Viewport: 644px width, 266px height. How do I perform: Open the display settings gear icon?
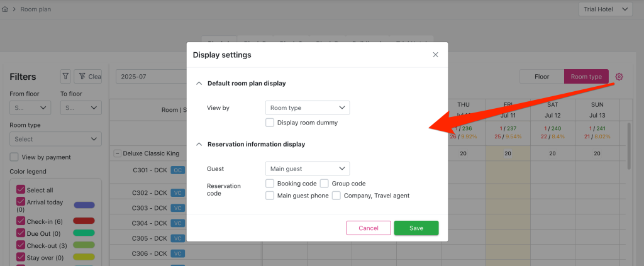click(619, 77)
